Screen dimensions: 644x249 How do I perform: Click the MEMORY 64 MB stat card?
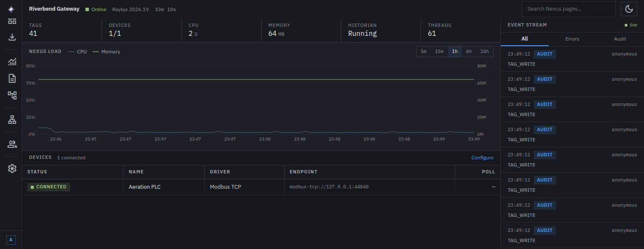click(x=301, y=30)
